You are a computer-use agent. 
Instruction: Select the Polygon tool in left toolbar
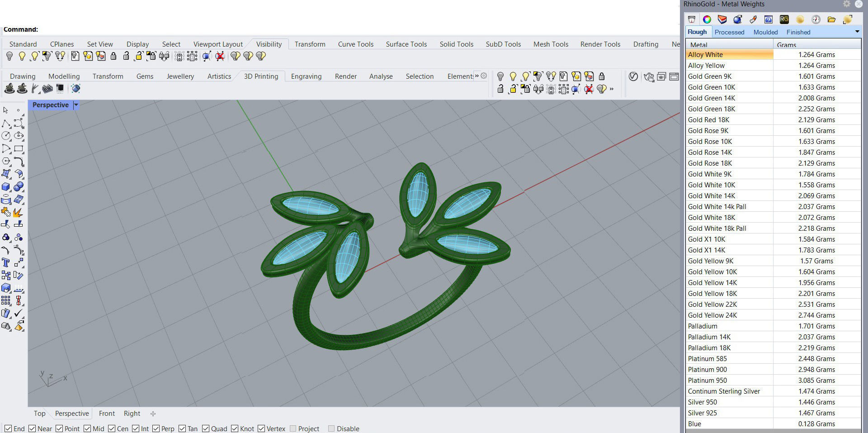pos(6,161)
